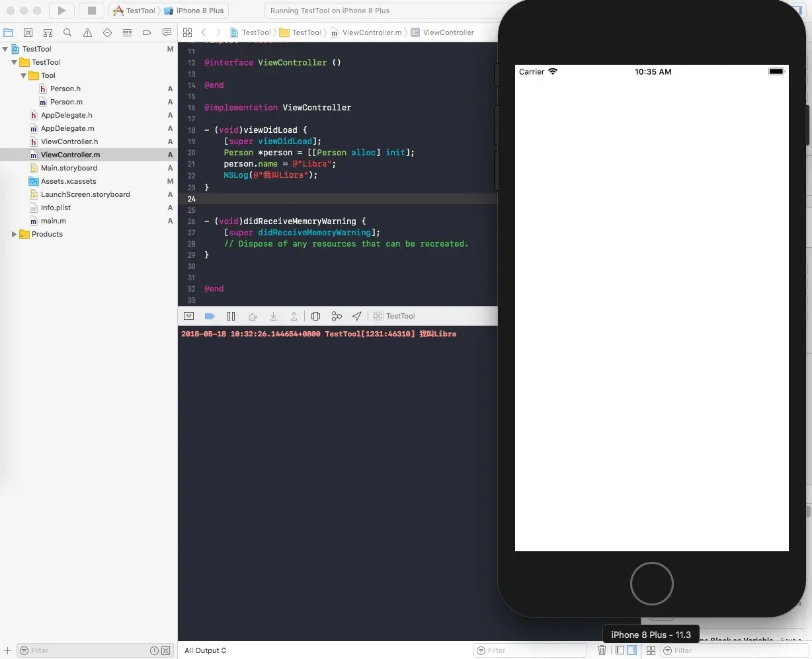The width and height of the screenshot is (812, 659).
Task: Run the TestTool project with play button
Action: point(61,11)
